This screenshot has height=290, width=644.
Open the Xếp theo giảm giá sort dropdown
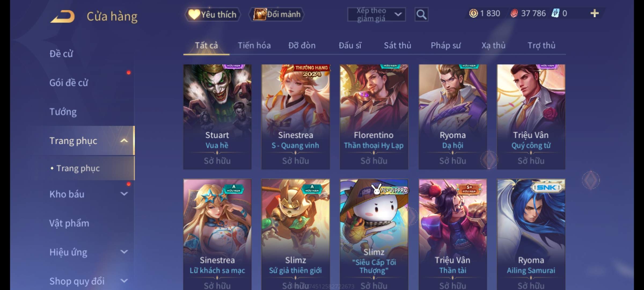376,15
